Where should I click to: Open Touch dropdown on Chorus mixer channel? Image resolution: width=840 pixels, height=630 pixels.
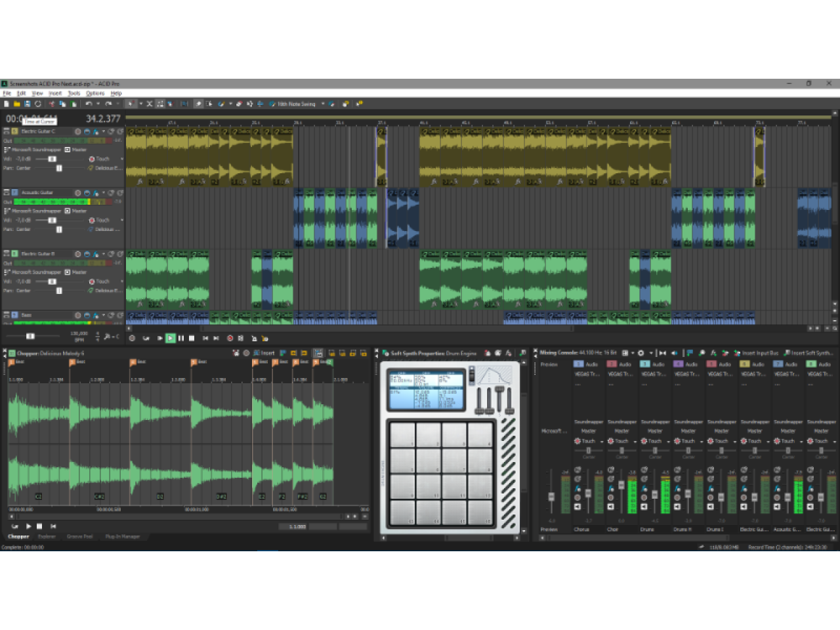click(x=602, y=442)
